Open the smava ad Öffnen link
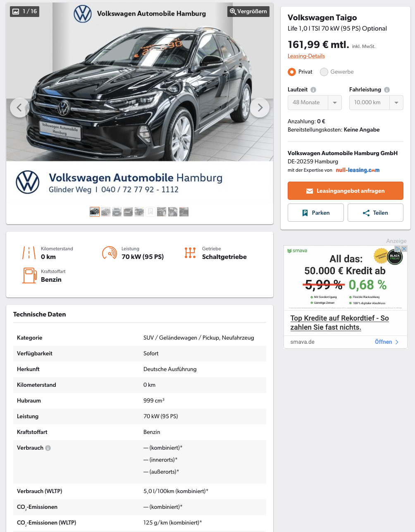Viewport: 415px width, 532px height. click(x=386, y=342)
